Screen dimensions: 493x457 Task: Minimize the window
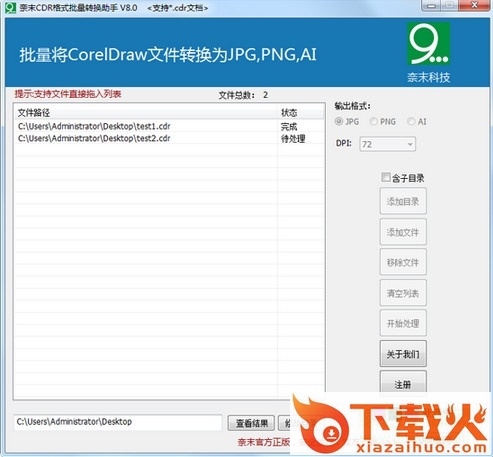pos(431,6)
